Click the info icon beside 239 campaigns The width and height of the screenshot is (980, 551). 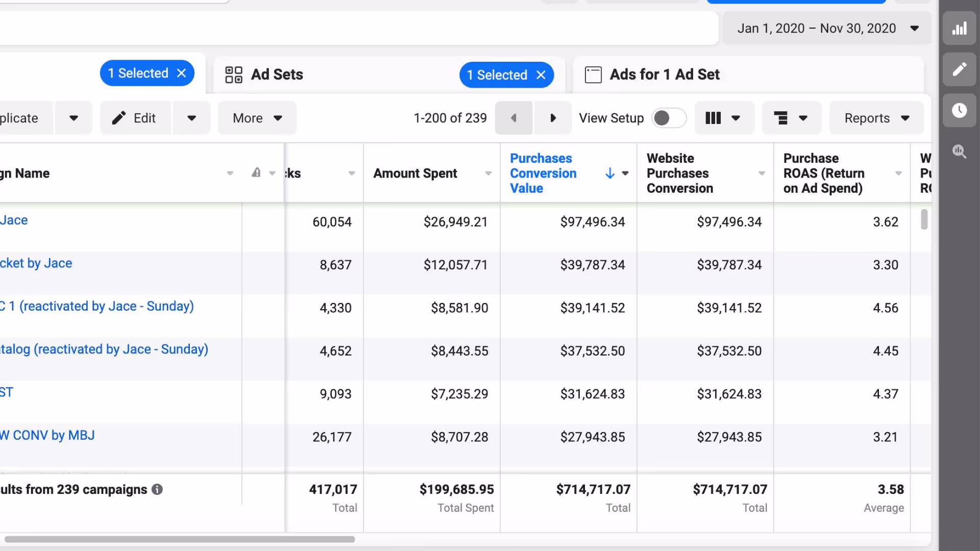[x=157, y=489]
